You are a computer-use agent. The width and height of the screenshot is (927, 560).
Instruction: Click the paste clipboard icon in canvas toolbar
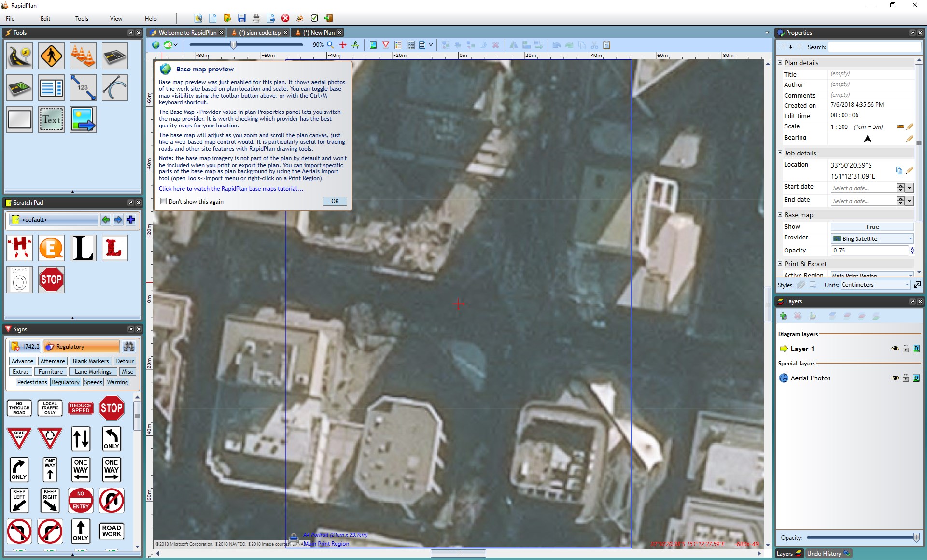tap(607, 45)
